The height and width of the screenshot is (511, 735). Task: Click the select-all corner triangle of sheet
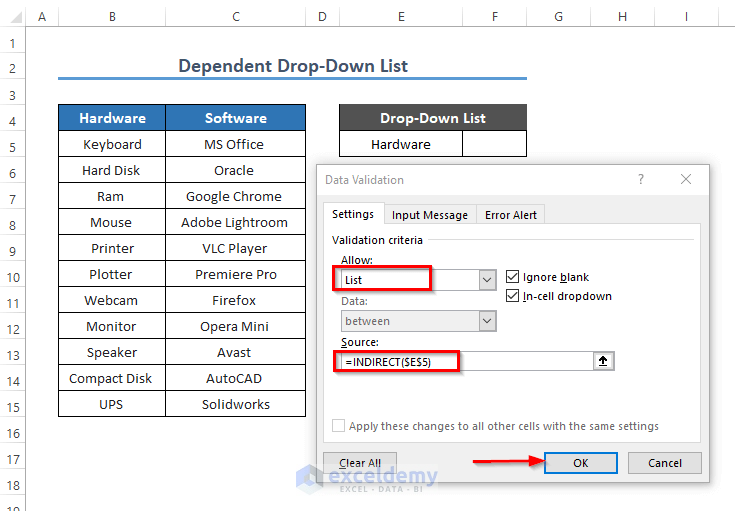15,17
